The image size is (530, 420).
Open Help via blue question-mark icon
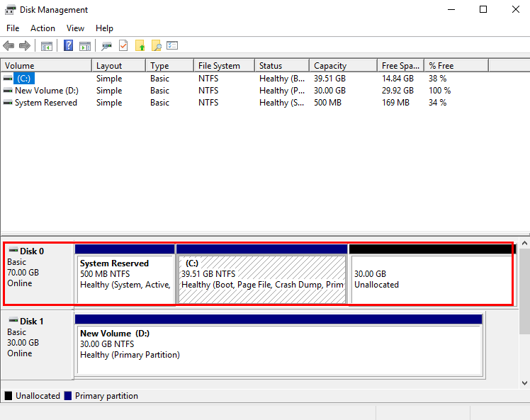(68, 45)
